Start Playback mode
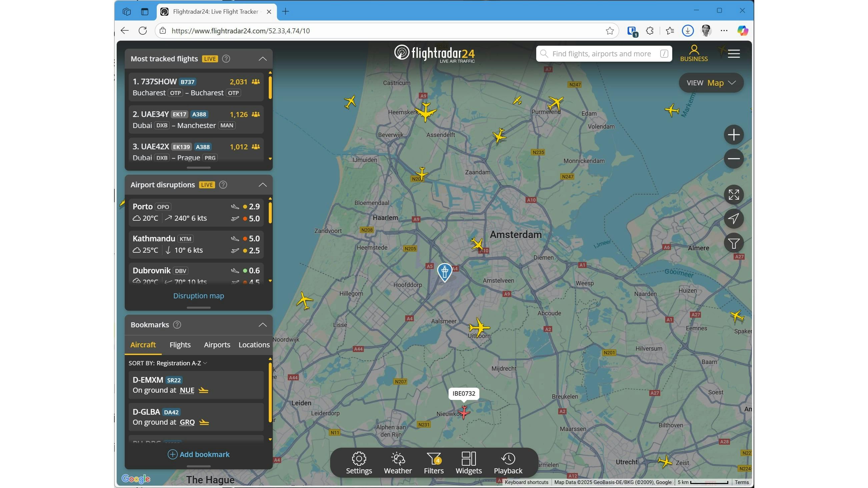The width and height of the screenshot is (868, 488). (x=508, y=463)
